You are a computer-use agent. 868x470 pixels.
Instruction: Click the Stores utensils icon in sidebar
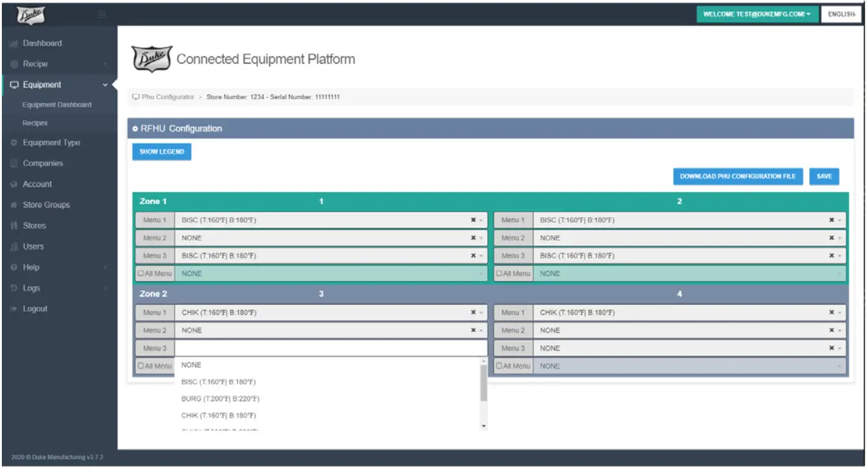[14, 226]
